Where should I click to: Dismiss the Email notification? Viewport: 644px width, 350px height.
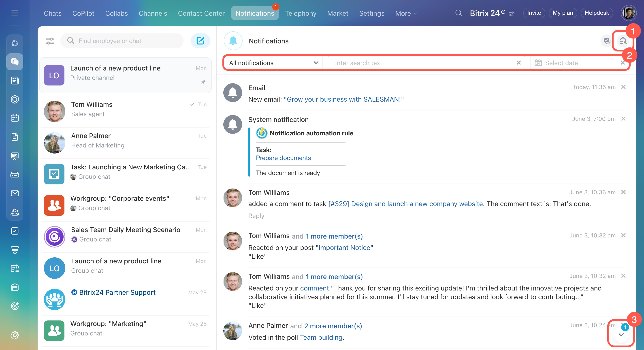point(623,87)
